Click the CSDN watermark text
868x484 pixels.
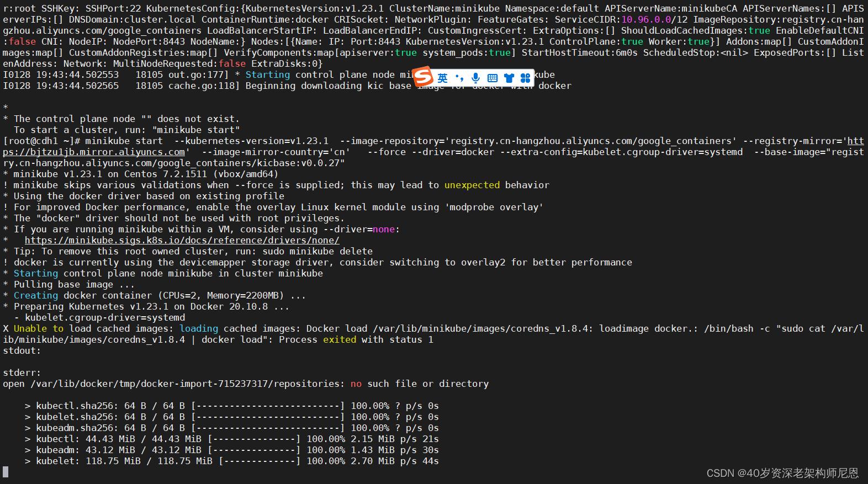click(782, 473)
